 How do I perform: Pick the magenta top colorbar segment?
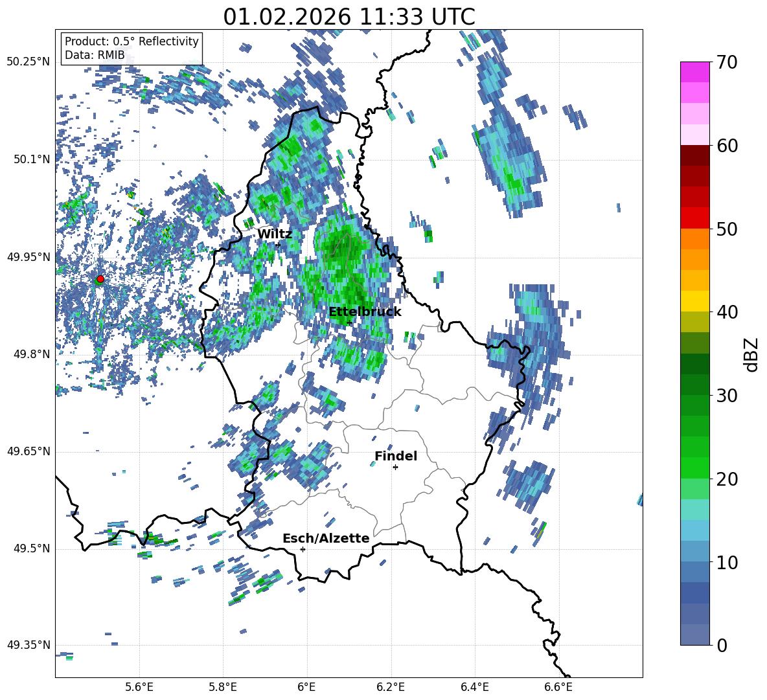695,73
